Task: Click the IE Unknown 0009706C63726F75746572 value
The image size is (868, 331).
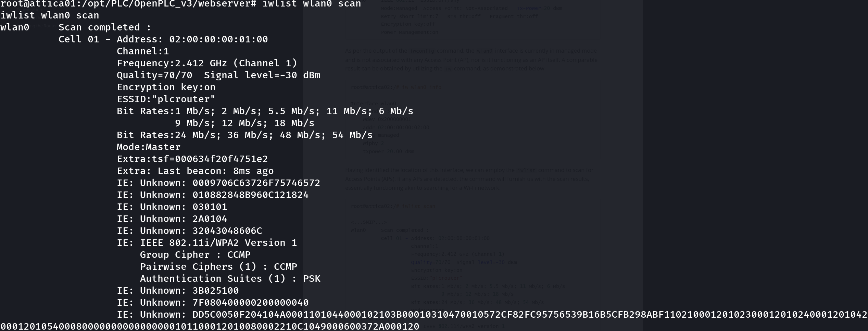Action: 256,183
